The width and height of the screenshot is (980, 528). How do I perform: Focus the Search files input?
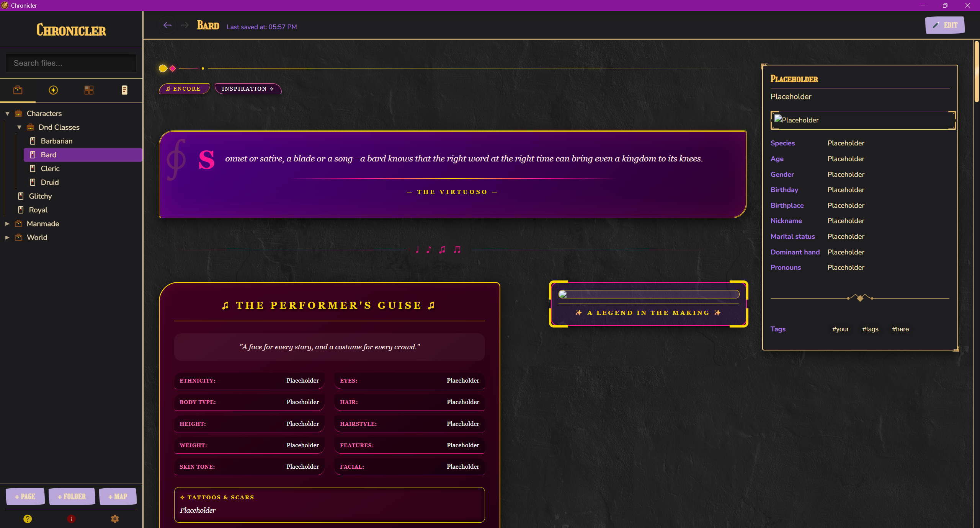(71, 63)
